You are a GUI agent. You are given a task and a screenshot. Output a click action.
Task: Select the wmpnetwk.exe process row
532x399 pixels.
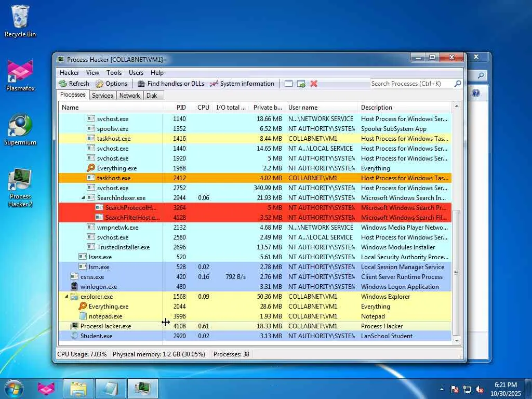[255, 228]
